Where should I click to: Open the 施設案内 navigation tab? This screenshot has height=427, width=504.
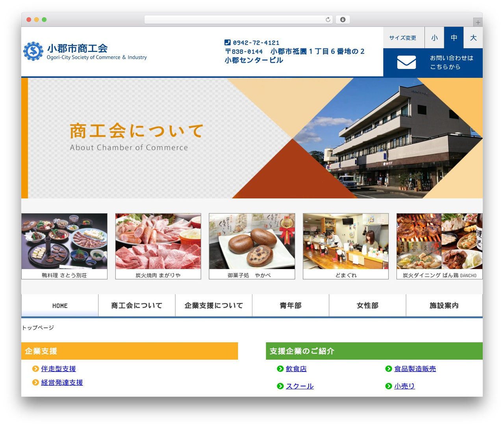pyautogui.click(x=444, y=305)
